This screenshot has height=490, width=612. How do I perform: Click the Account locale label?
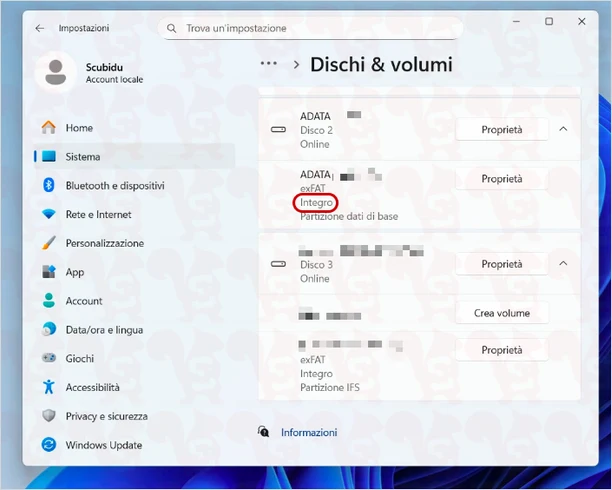114,79
